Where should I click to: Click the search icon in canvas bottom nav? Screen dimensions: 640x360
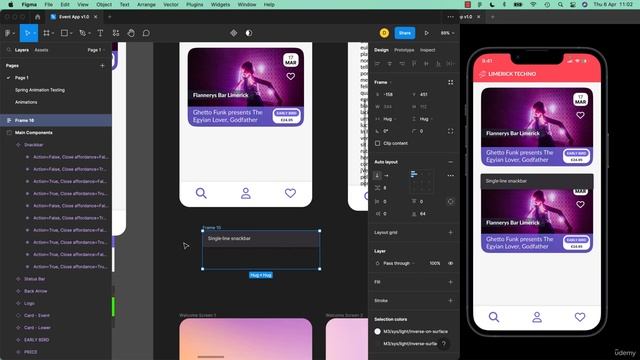(201, 193)
